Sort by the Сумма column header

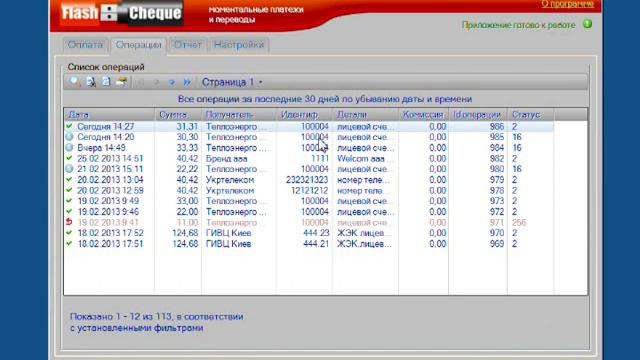(x=178, y=115)
